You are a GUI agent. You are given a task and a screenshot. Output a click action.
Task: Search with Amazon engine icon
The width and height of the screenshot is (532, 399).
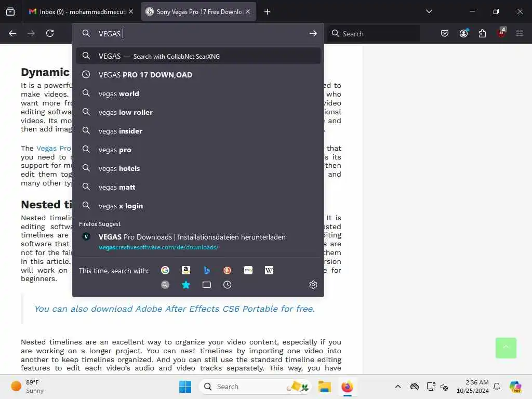tap(186, 270)
